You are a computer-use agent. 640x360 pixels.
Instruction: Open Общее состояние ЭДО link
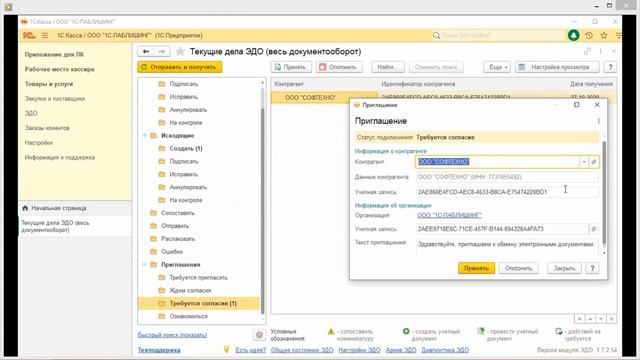[x=302, y=350]
